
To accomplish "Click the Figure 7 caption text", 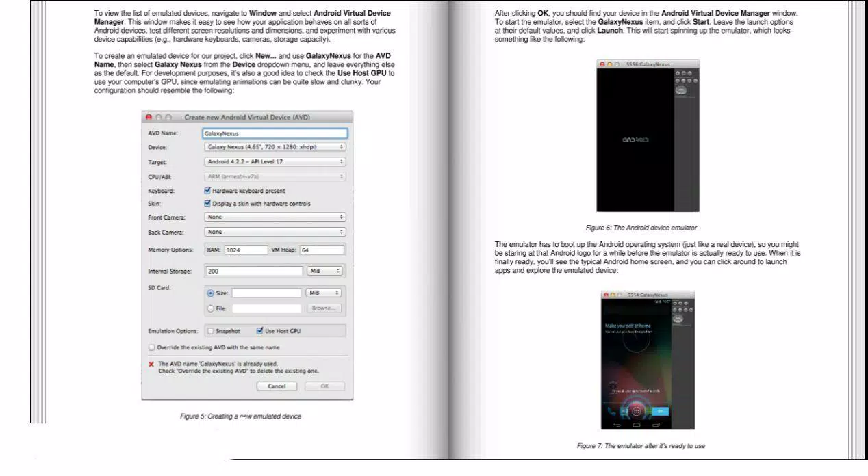I will click(641, 446).
